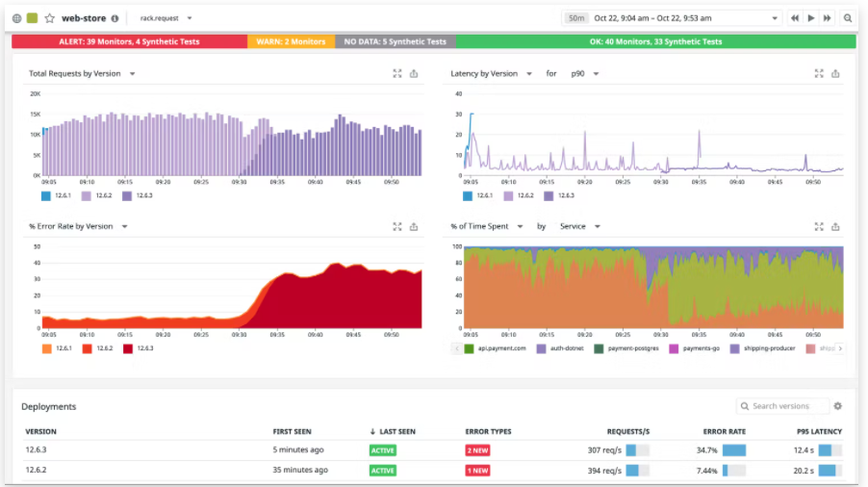868x487 pixels.
Task: Fullscreen the % Error Rate graph
Action: click(396, 227)
